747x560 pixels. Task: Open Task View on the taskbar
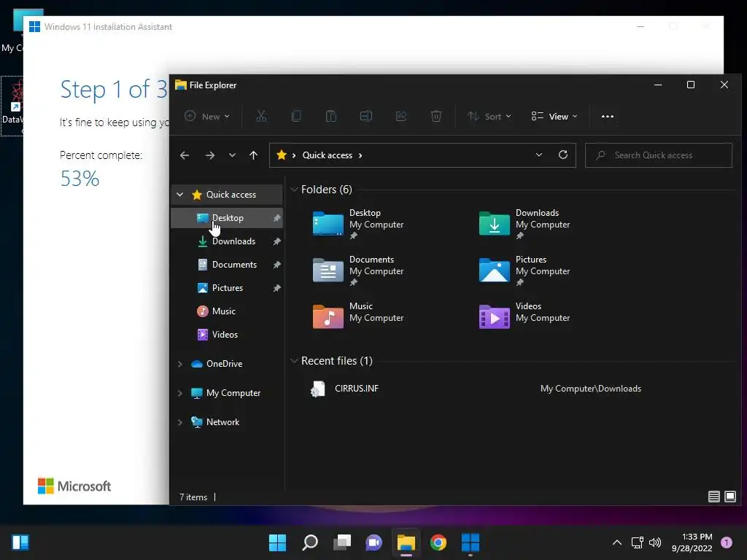(x=342, y=542)
